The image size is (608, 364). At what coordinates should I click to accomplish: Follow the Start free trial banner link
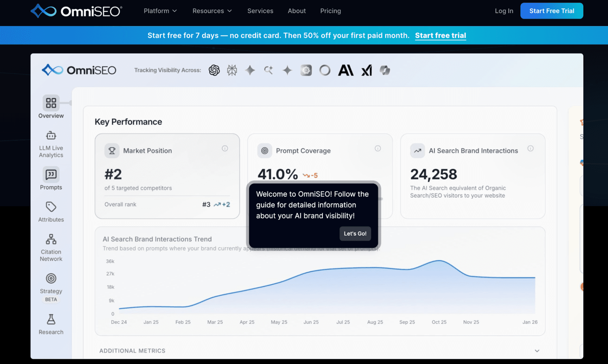click(x=440, y=35)
